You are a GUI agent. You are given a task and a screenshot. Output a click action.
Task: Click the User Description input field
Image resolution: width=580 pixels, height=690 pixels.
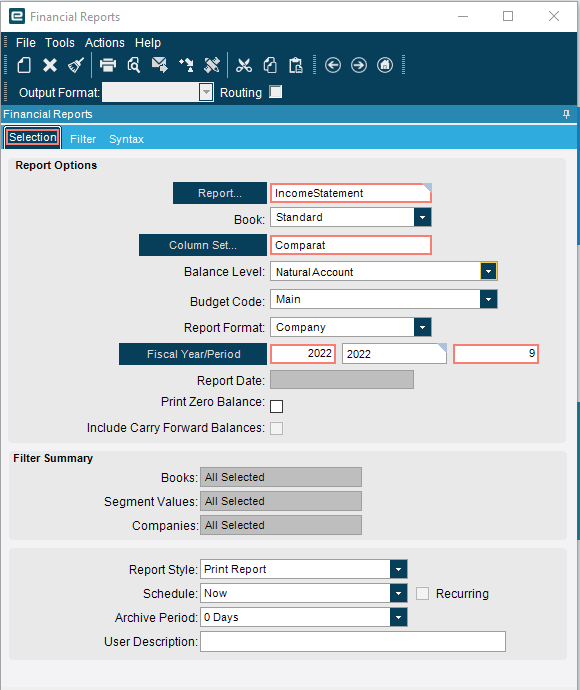click(353, 641)
